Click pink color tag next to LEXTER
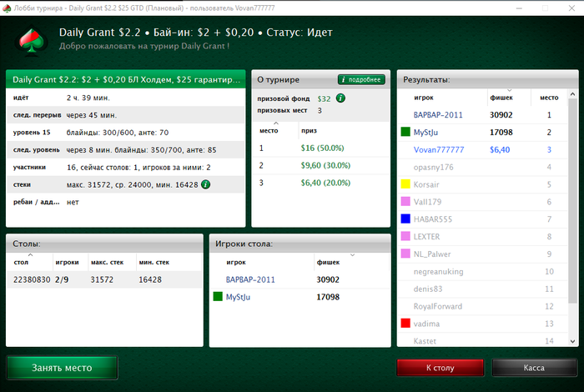 point(405,236)
